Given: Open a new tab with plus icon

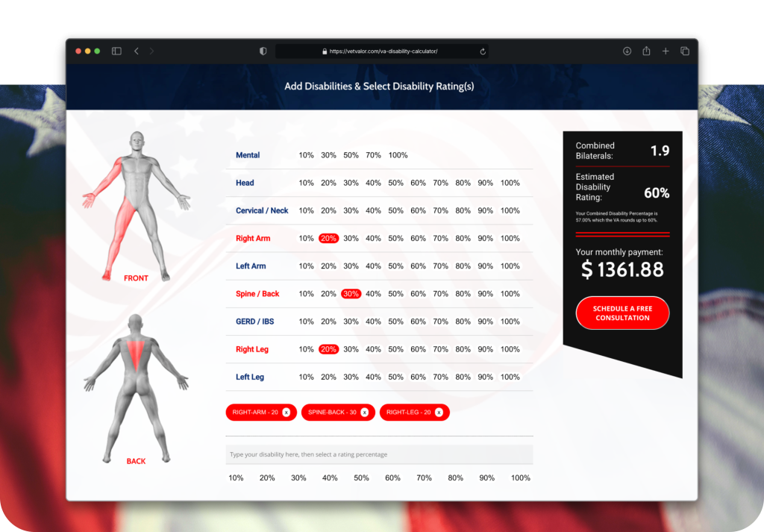Looking at the screenshot, I should [666, 51].
